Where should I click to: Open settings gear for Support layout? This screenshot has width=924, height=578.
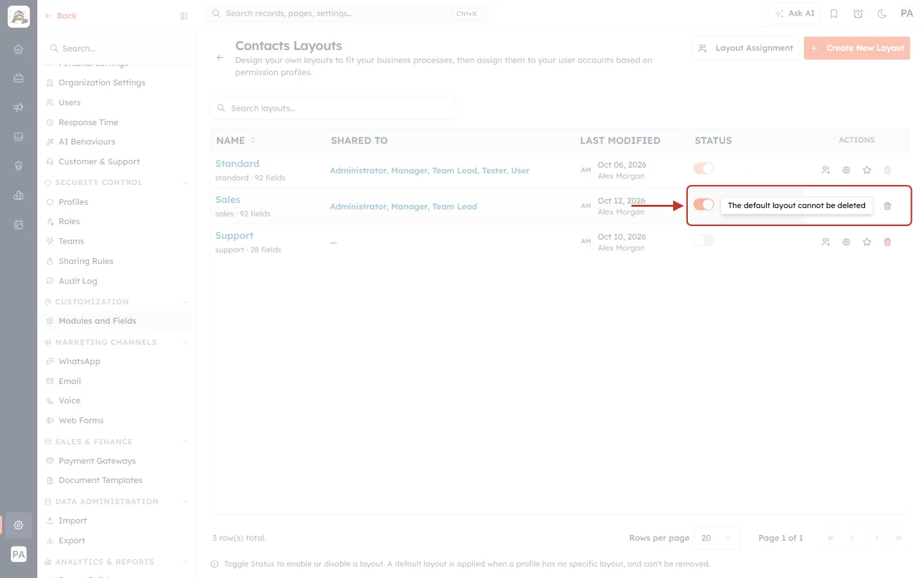coord(846,242)
